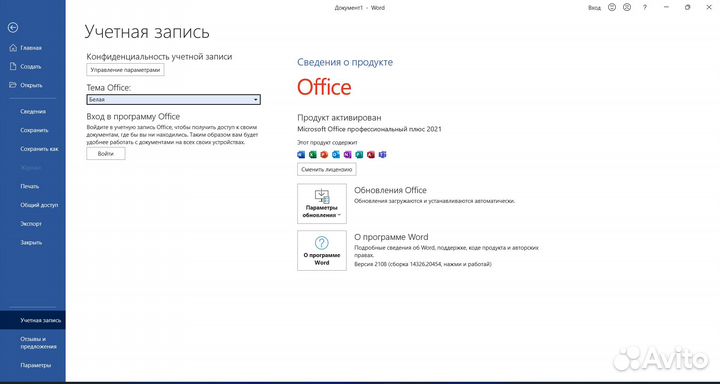Click the Управление параметрами button
Screen dimensions: 720x384
(125, 70)
